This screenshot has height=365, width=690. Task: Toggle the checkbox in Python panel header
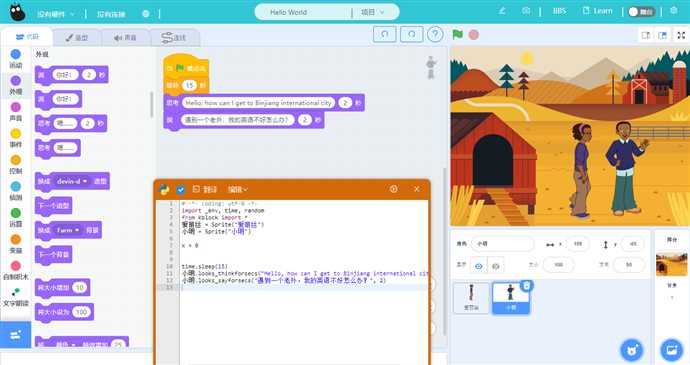[180, 189]
